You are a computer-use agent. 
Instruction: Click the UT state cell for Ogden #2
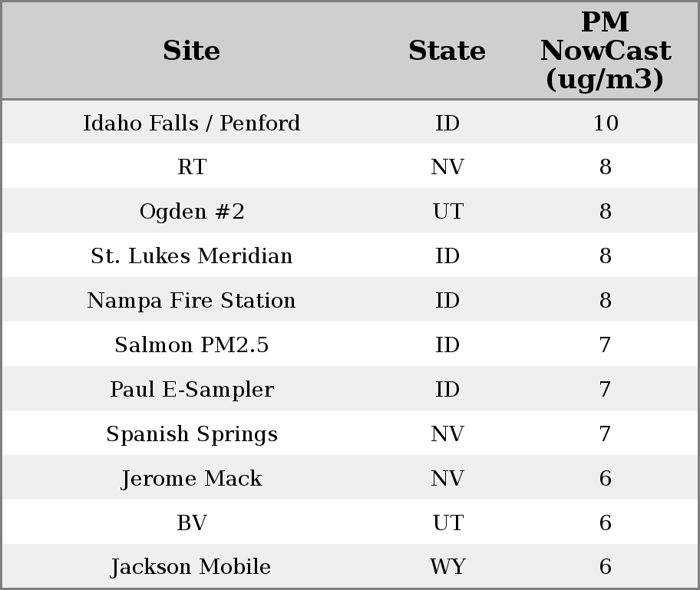tap(447, 212)
